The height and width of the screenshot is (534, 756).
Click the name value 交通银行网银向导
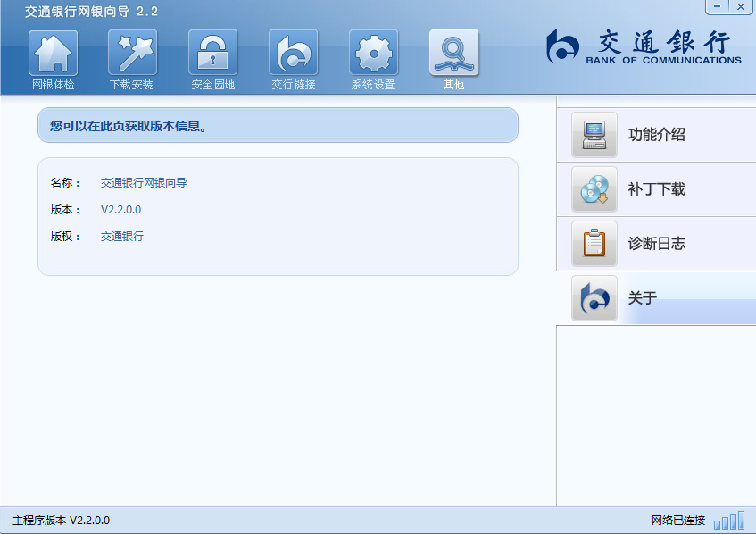click(144, 183)
